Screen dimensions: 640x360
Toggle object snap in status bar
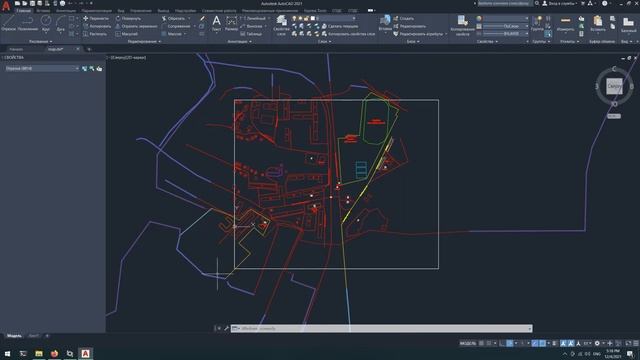pos(542,343)
